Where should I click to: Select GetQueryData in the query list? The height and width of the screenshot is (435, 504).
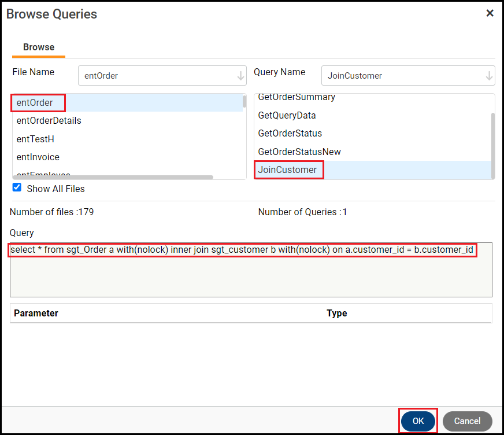(x=373, y=115)
